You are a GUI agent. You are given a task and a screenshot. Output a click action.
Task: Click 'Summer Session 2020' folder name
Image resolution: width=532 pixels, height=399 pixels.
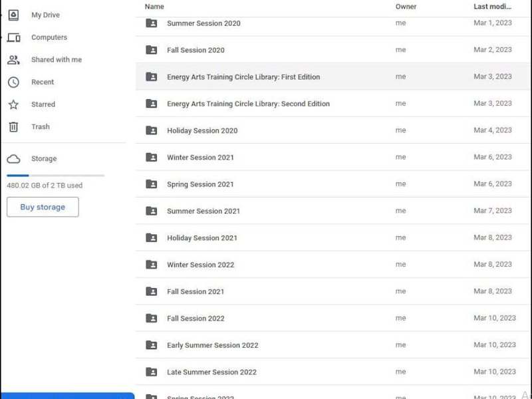[x=203, y=23]
